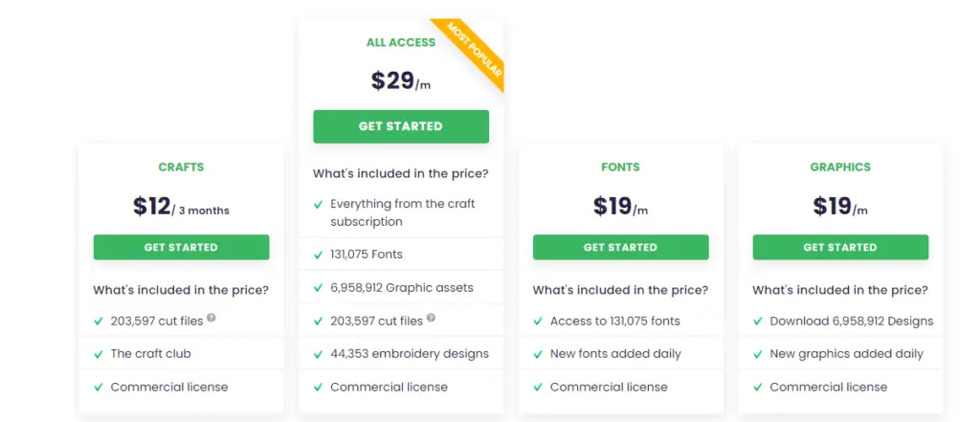Select the ALL ACCESS plan title
980x422 pixels.
pos(401,42)
